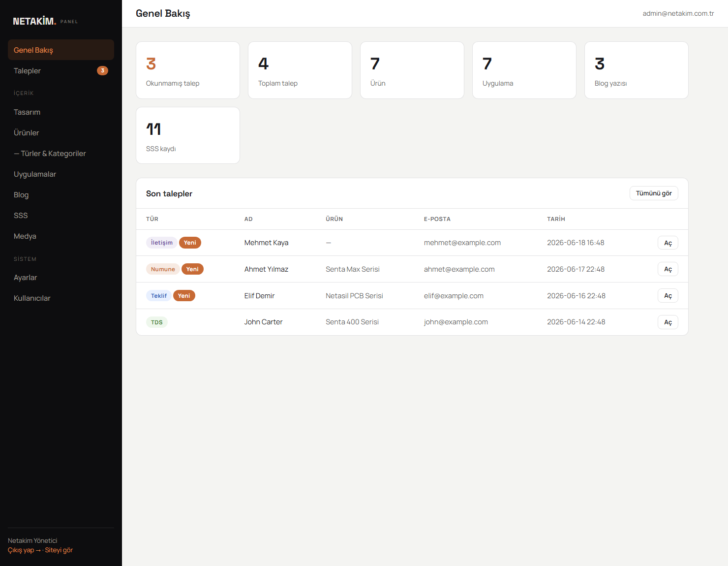Click the TDS type tag
728x566 pixels.
click(157, 322)
